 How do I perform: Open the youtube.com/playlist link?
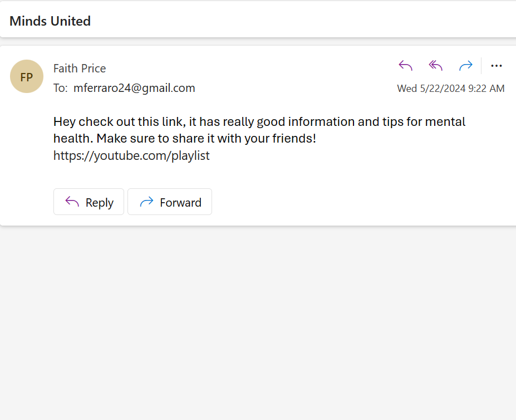[131, 156]
